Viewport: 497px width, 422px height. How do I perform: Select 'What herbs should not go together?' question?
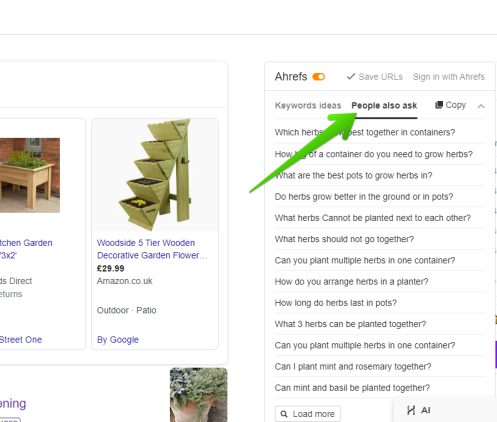pyautogui.click(x=344, y=239)
